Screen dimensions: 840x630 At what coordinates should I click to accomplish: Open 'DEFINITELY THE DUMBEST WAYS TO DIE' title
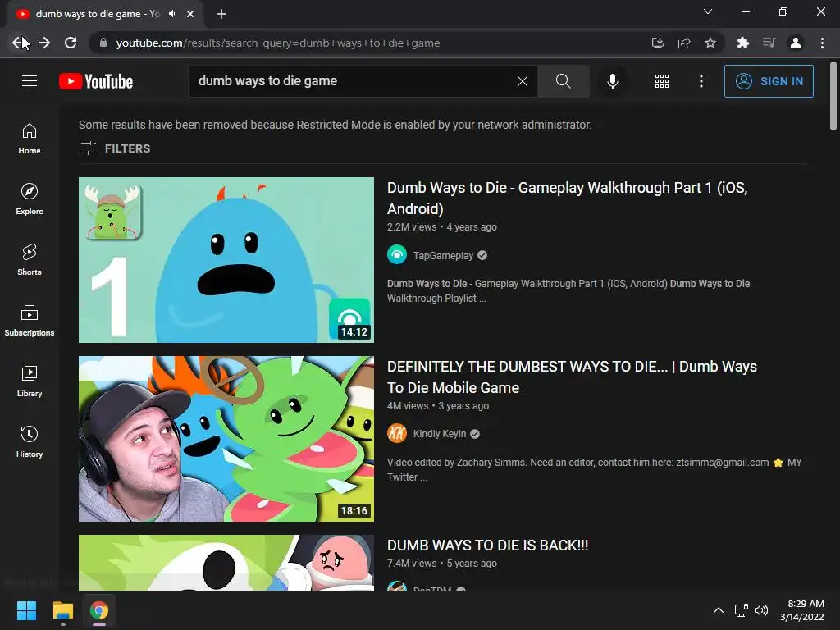click(x=572, y=377)
